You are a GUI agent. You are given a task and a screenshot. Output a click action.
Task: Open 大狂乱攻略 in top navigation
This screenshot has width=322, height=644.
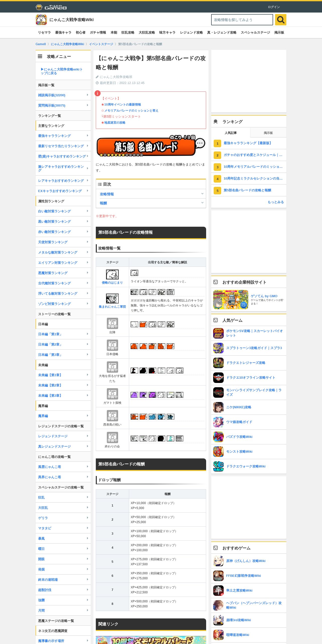point(147,33)
